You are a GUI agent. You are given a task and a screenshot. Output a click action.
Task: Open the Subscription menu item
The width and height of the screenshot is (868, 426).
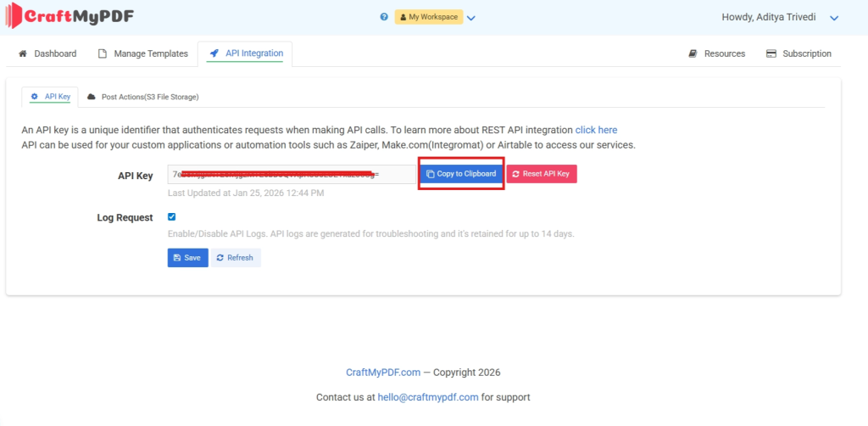(x=798, y=53)
